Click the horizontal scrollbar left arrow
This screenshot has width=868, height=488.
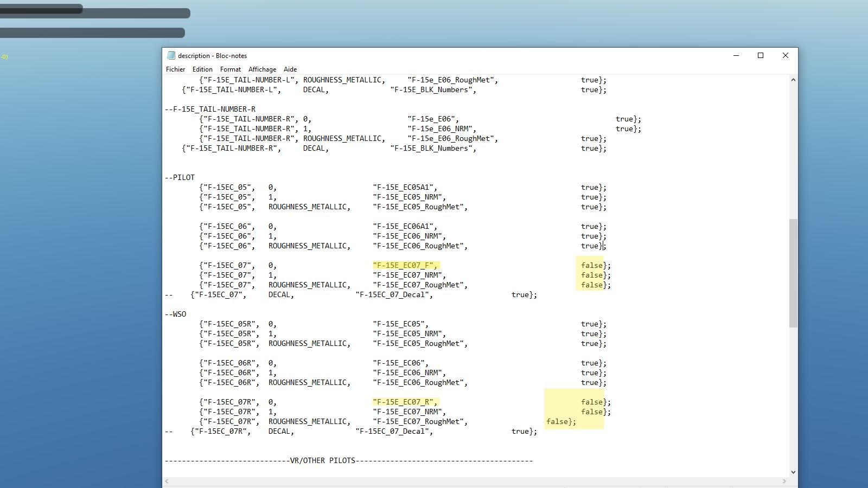coord(167,481)
